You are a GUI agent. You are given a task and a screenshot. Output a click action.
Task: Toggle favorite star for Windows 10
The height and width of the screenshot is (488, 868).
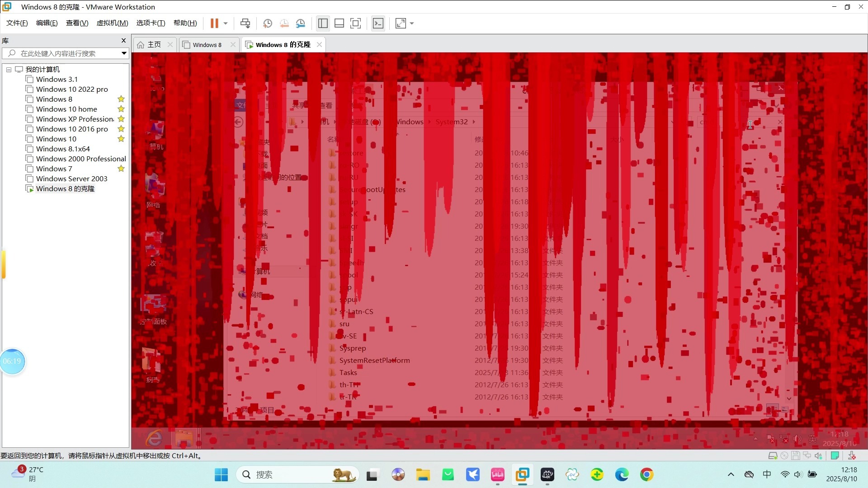coord(121,139)
